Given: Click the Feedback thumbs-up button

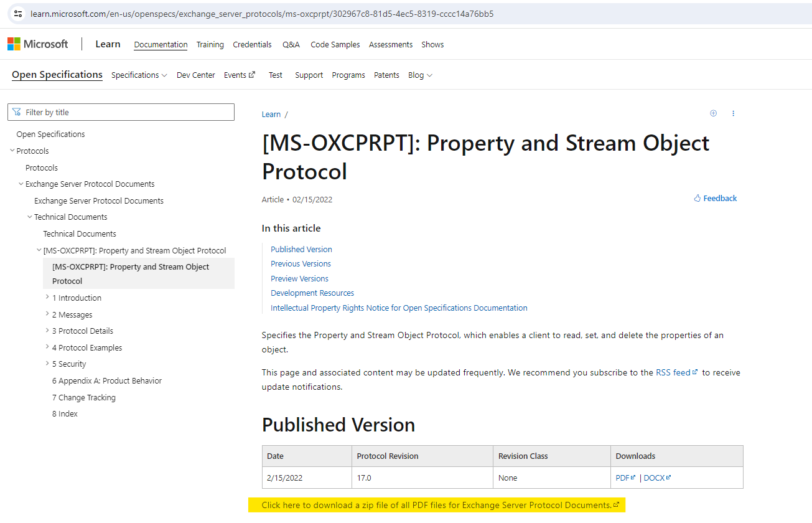Looking at the screenshot, I should 715,199.
